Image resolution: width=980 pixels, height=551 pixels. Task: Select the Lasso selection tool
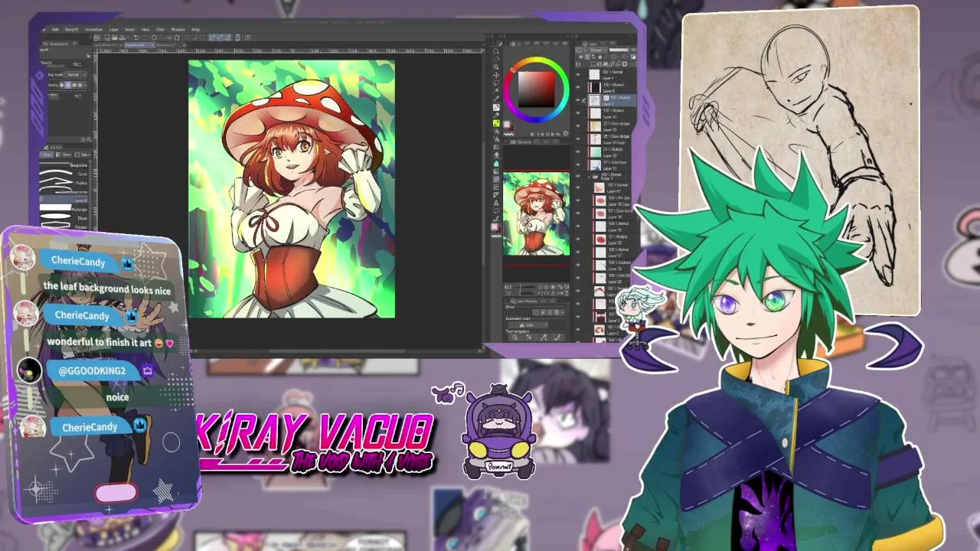click(496, 83)
